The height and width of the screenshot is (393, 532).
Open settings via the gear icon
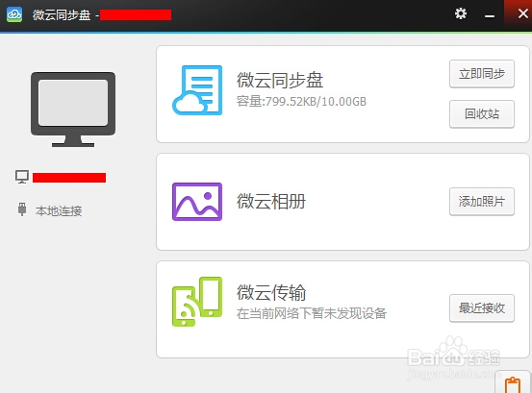[461, 13]
